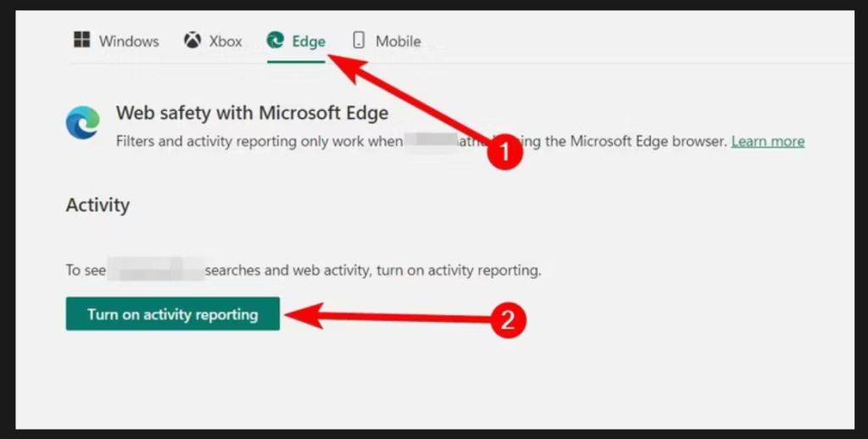The height and width of the screenshot is (439, 868).
Task: Select the Edge tab label
Action: coord(309,41)
